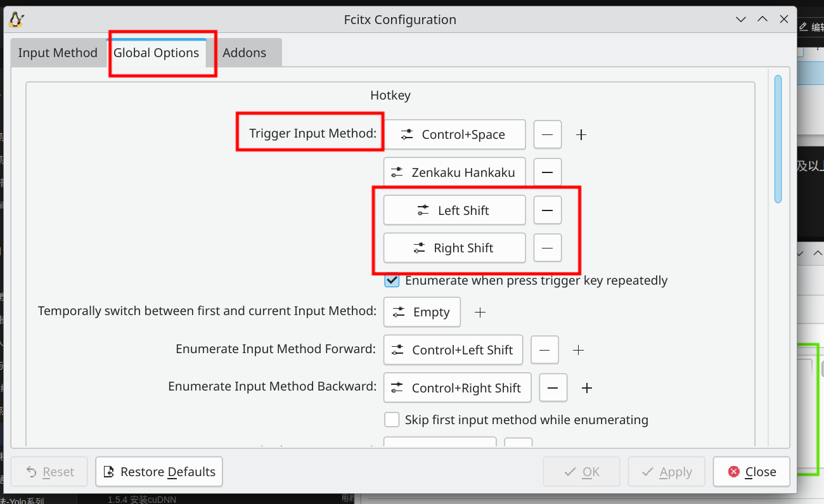Add a hotkey beside the Empty temporary switch key
This screenshot has height=504, width=824.
tap(480, 312)
